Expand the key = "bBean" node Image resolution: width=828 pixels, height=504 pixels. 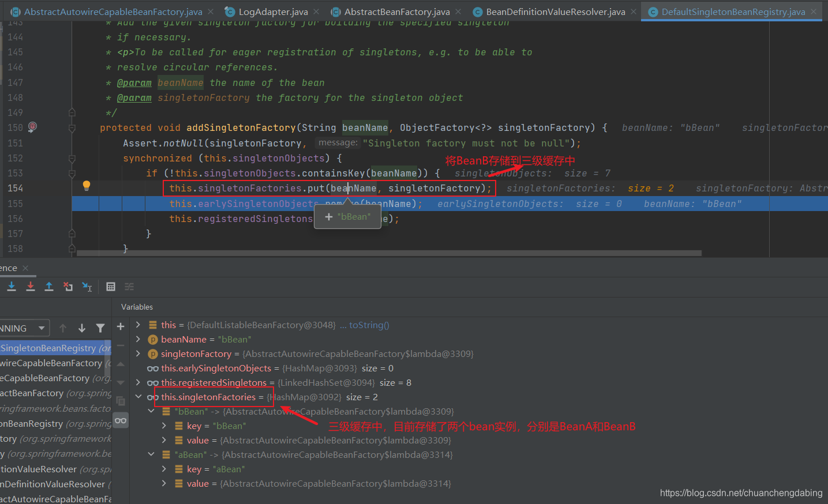click(x=164, y=426)
